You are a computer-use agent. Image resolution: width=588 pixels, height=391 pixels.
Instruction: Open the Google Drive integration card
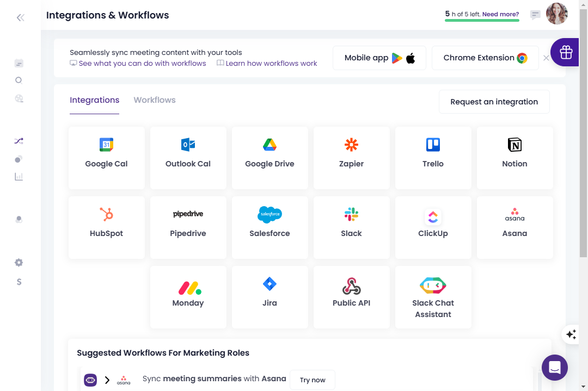tap(270, 158)
